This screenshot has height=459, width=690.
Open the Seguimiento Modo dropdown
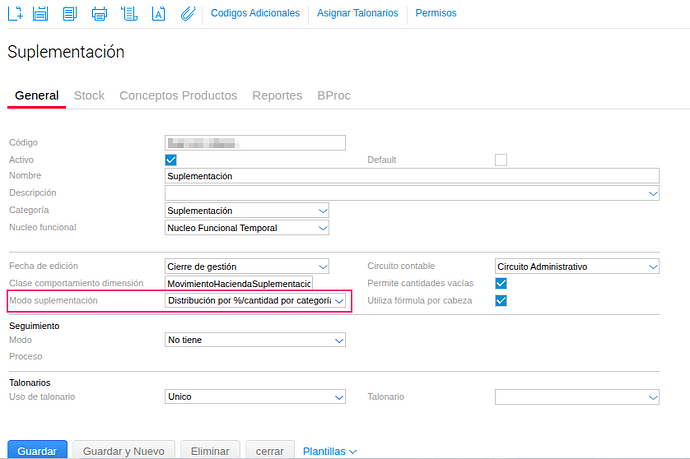pos(255,340)
